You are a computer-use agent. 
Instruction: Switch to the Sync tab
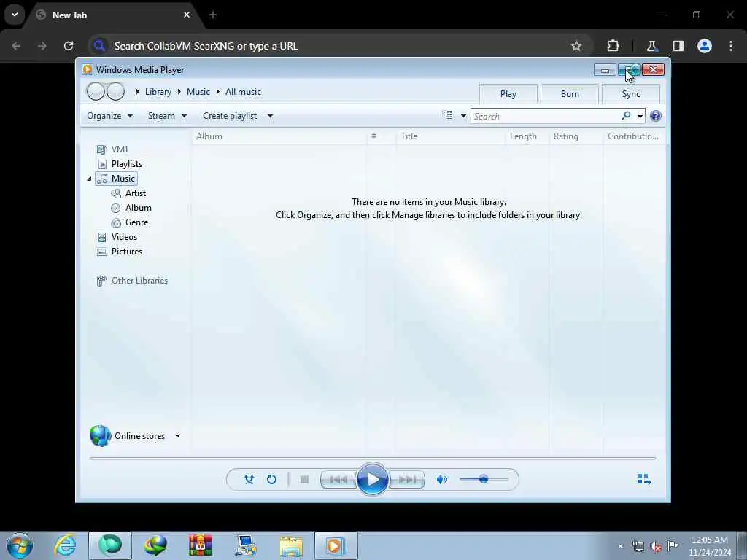631,94
